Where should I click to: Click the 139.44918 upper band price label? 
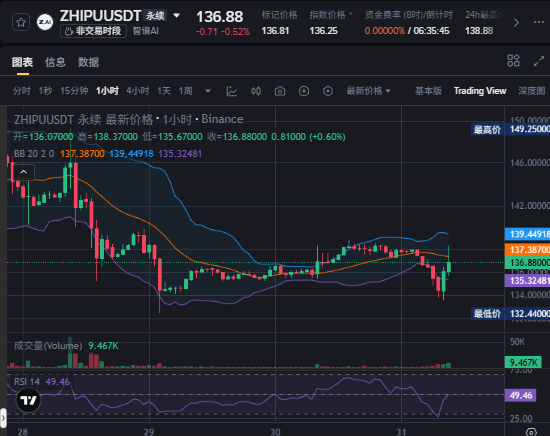click(x=528, y=234)
